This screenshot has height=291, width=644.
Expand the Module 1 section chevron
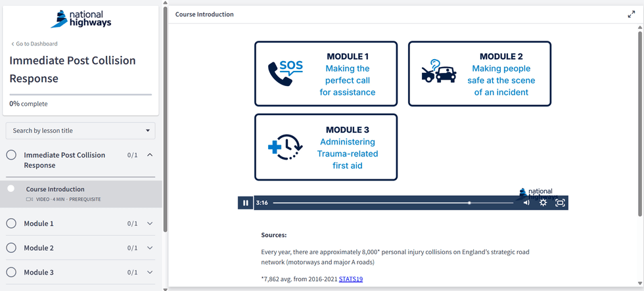click(x=150, y=223)
